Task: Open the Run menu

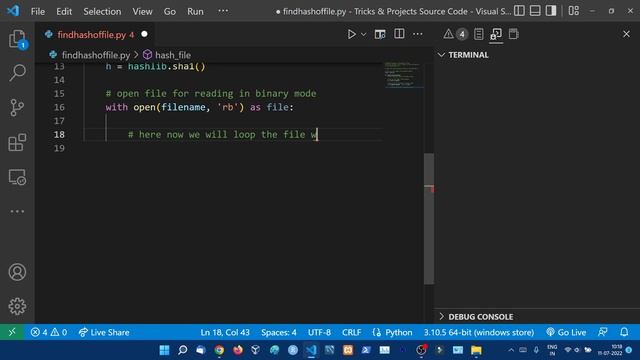Action: (195, 11)
